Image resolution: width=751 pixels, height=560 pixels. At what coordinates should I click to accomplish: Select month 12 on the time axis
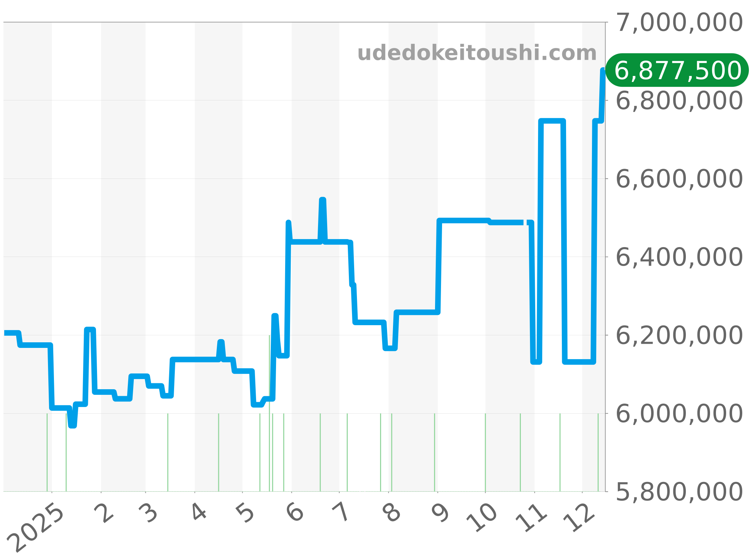579,518
